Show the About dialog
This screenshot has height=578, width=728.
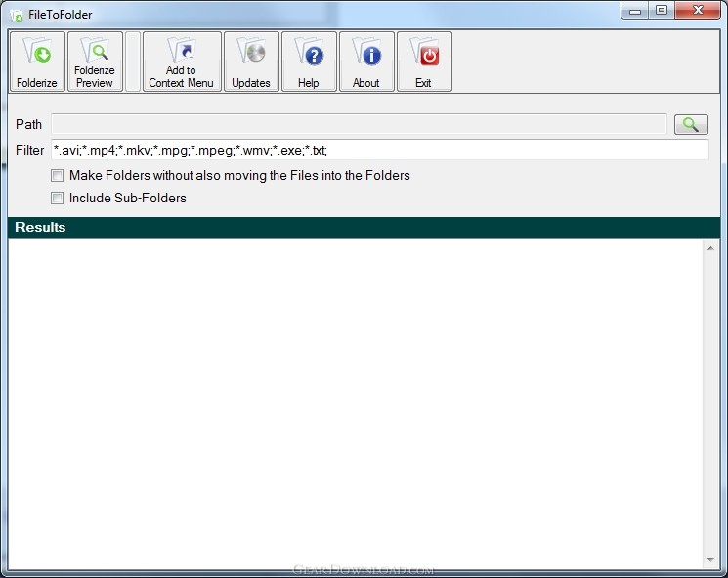click(x=366, y=62)
